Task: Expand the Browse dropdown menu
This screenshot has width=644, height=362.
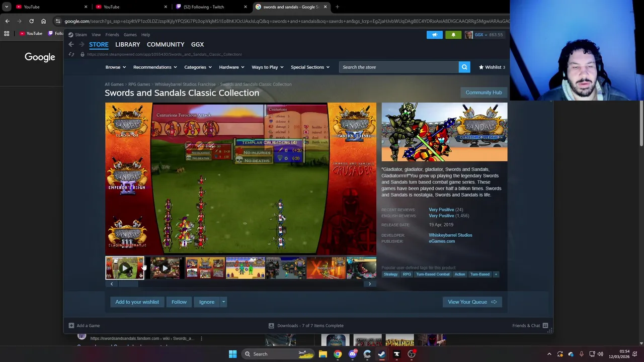Action: coord(116,67)
